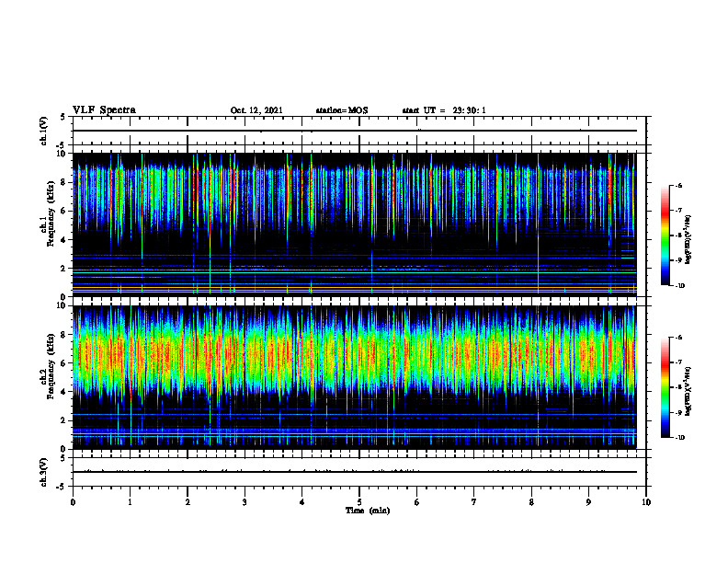The height and width of the screenshot is (563, 728).
Task: Click the 'VLF Spectra' title text
Action: [x=104, y=109]
